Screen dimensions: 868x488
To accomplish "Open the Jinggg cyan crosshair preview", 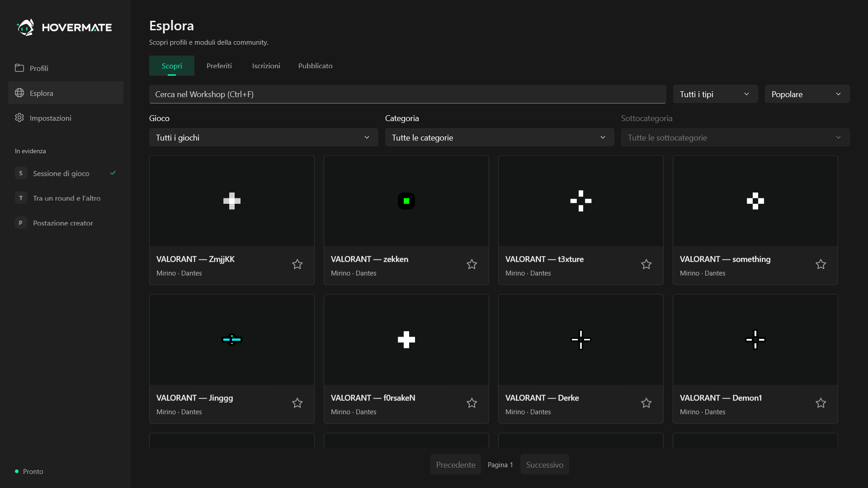I will coord(232,340).
